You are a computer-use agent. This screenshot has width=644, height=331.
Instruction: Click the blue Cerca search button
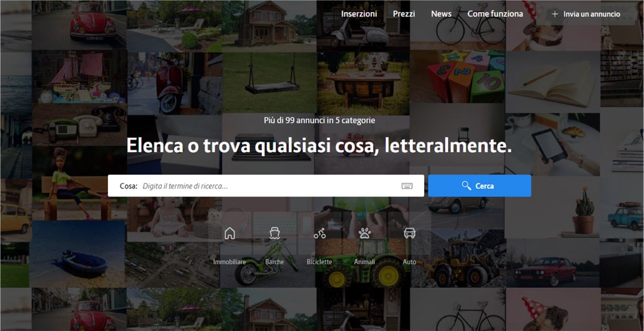click(x=480, y=185)
